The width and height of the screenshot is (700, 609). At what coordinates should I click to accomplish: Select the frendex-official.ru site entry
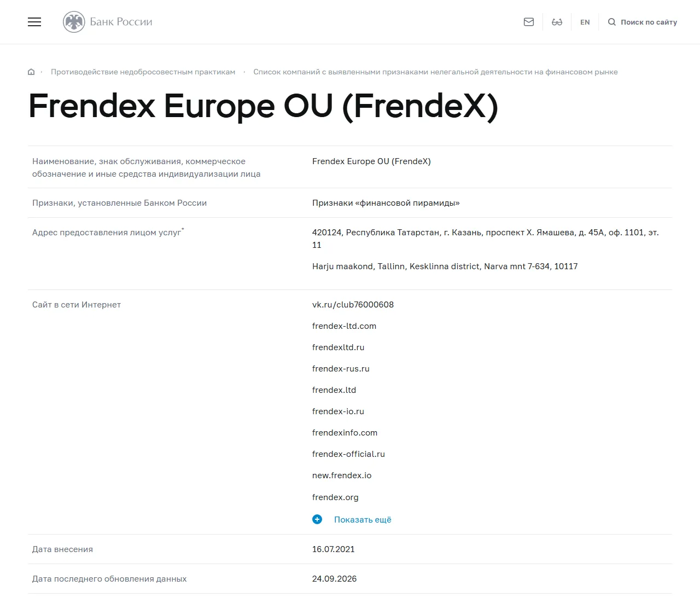(x=348, y=454)
